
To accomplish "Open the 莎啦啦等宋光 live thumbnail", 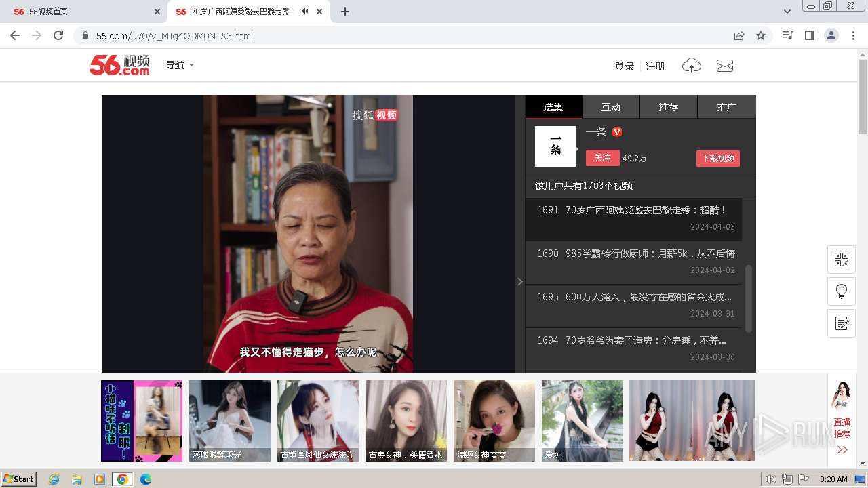I will tap(230, 421).
